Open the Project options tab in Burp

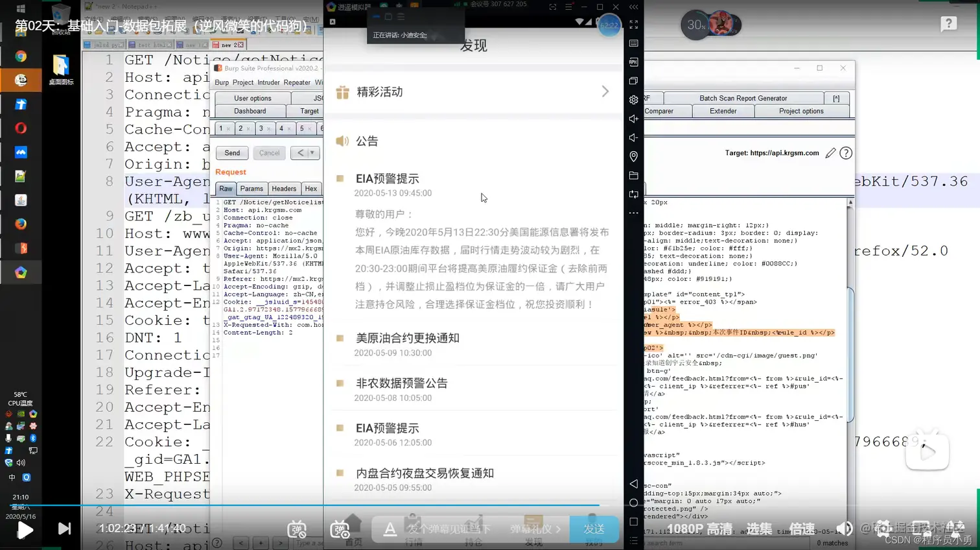(x=801, y=111)
